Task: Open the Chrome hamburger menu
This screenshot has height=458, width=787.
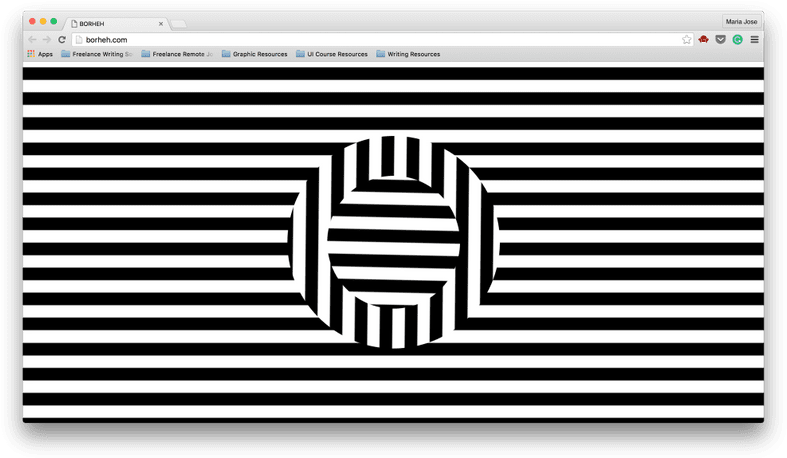Action: pos(754,40)
